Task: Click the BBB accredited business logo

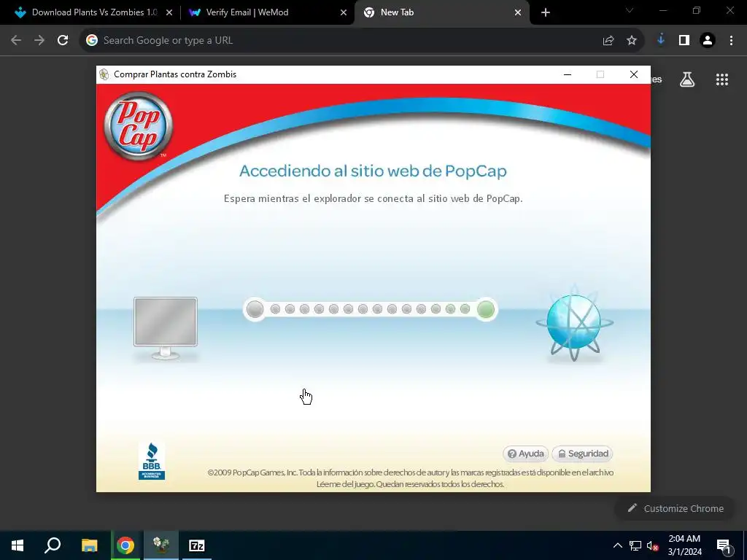Action: point(152,461)
